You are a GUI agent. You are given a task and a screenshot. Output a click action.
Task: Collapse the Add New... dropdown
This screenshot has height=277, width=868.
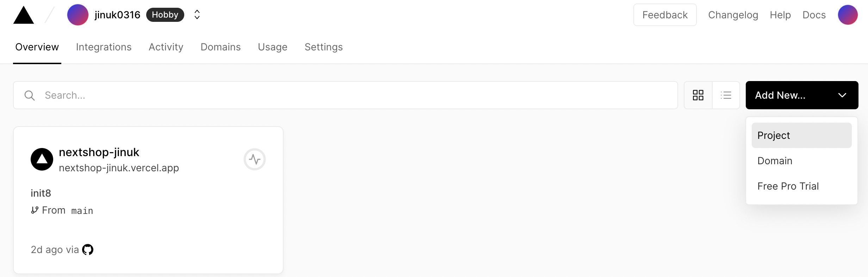click(802, 95)
